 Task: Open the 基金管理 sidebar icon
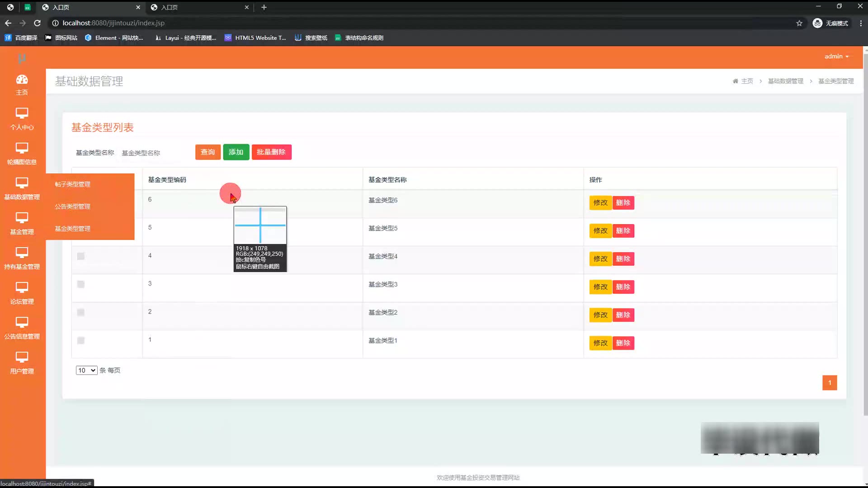pos(22,218)
